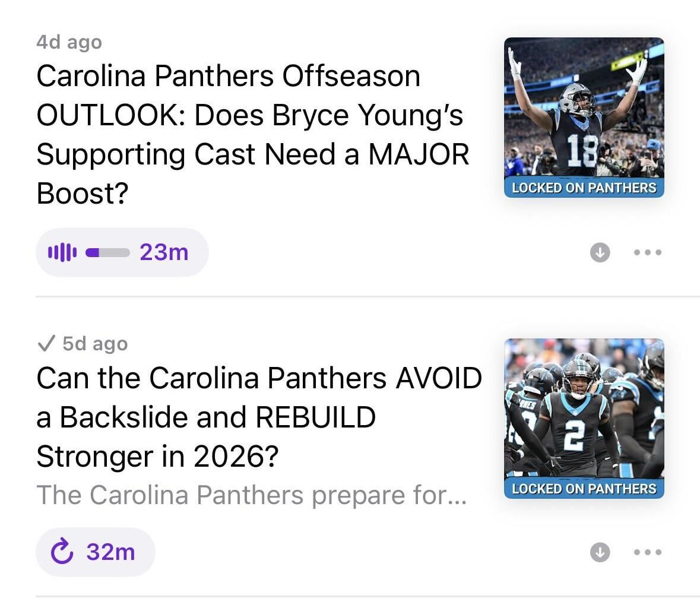This screenshot has height=608, width=700.
Task: Resume the episode via the 23m label
Action: (164, 252)
